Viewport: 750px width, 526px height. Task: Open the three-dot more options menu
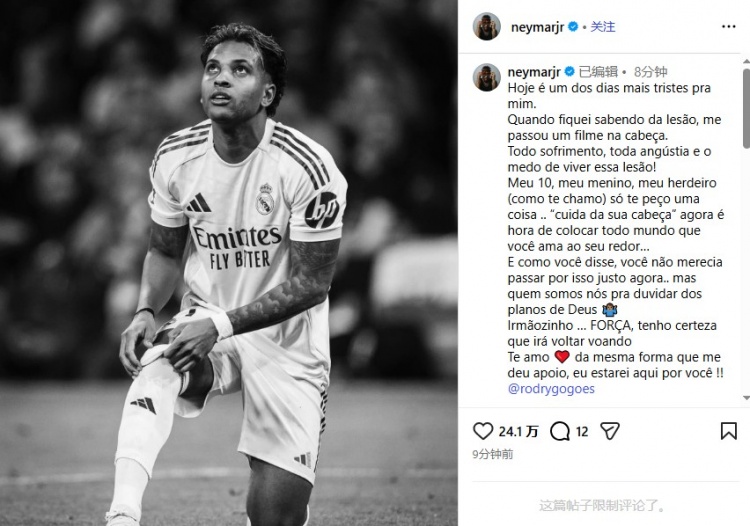coord(728,27)
